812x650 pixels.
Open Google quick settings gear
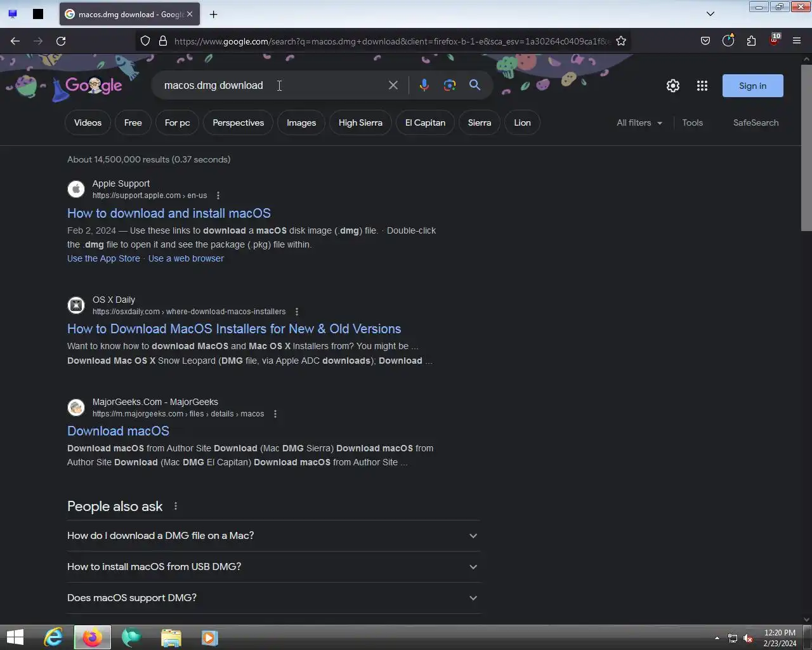(673, 86)
